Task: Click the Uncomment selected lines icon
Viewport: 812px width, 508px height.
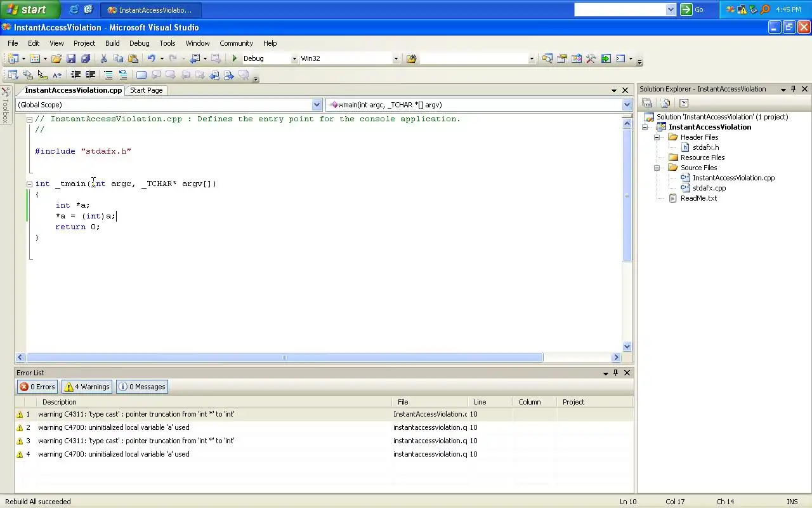Action: click(x=123, y=75)
